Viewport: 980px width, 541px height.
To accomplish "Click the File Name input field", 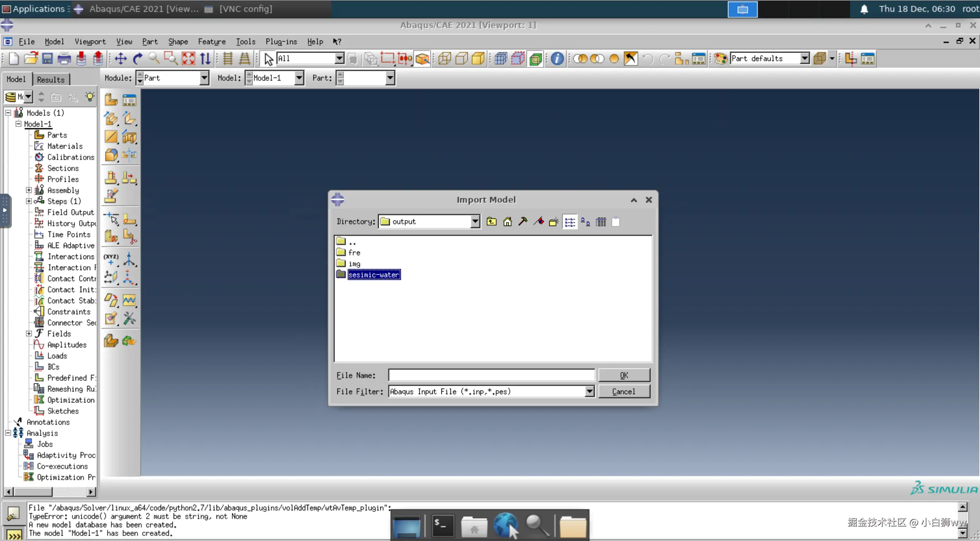I will 491,375.
